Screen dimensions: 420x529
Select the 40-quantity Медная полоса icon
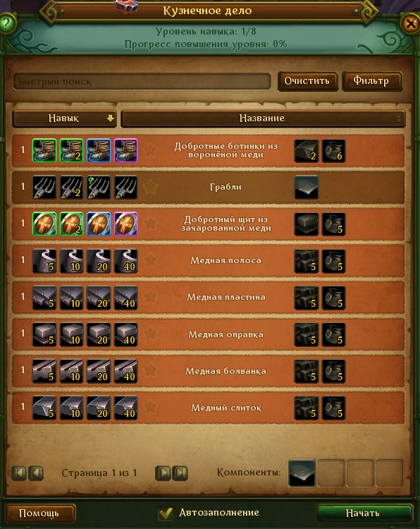(125, 261)
